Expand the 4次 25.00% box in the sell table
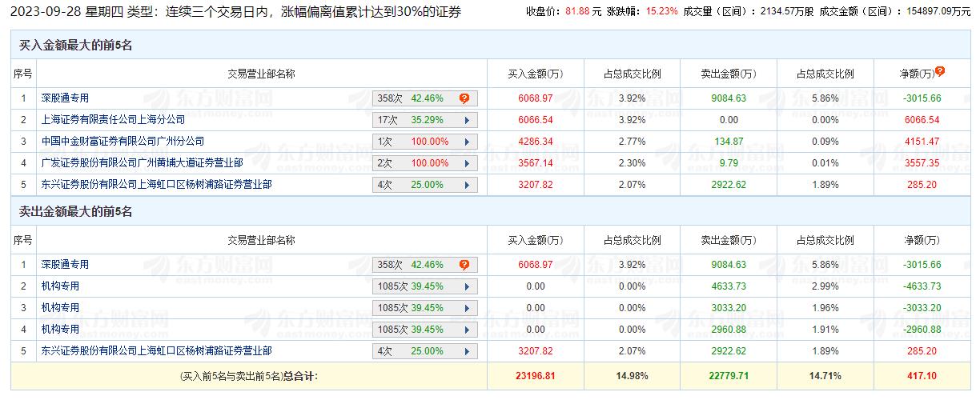The width and height of the screenshot is (980, 400). point(424,351)
